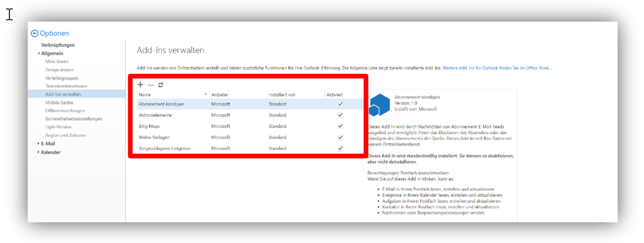Open Verknüpfungen in the options tree
Image resolution: width=644 pixels, height=243 pixels.
58,45
